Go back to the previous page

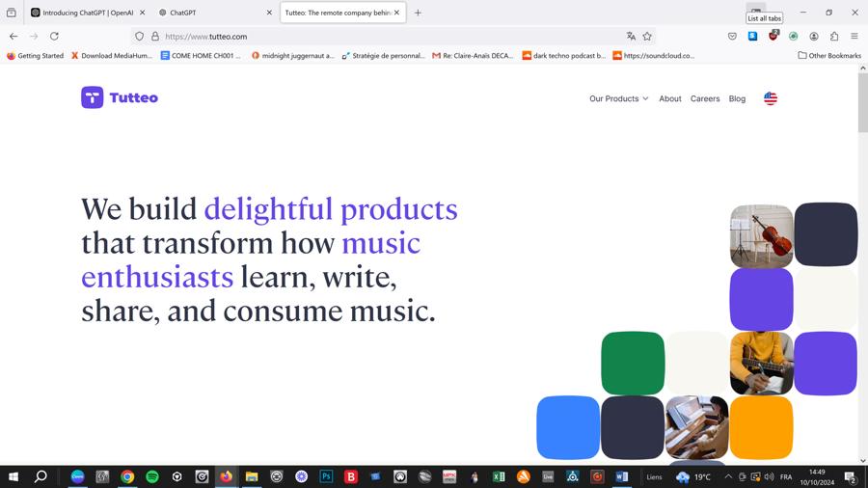tap(14, 36)
